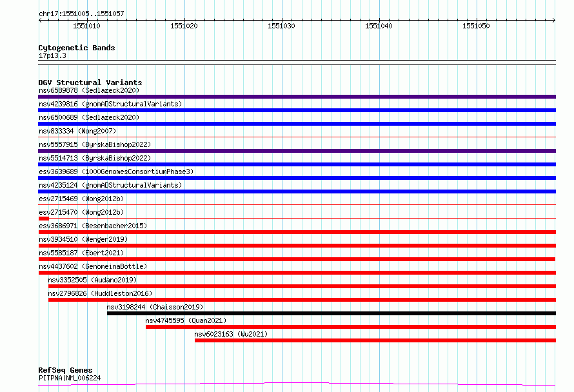Viewport: 574px width, 392px height.
Task: Click the red bar for nsv5585187
Action: coord(297,259)
